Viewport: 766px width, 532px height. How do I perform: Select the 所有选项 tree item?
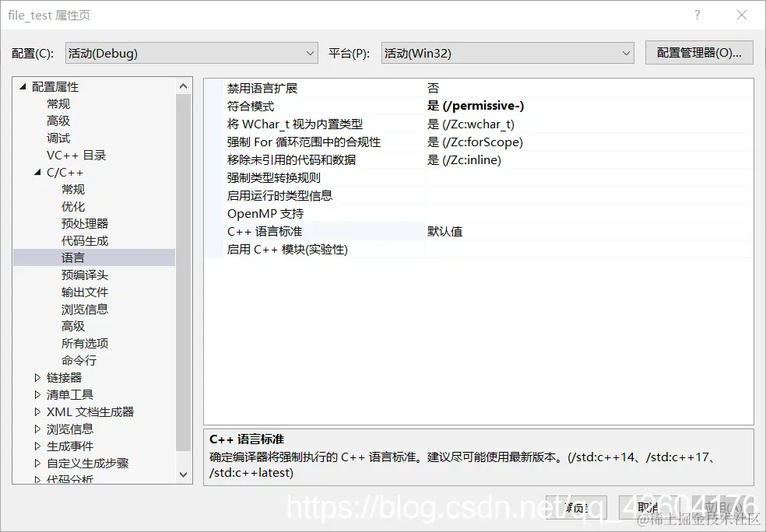coord(85,343)
